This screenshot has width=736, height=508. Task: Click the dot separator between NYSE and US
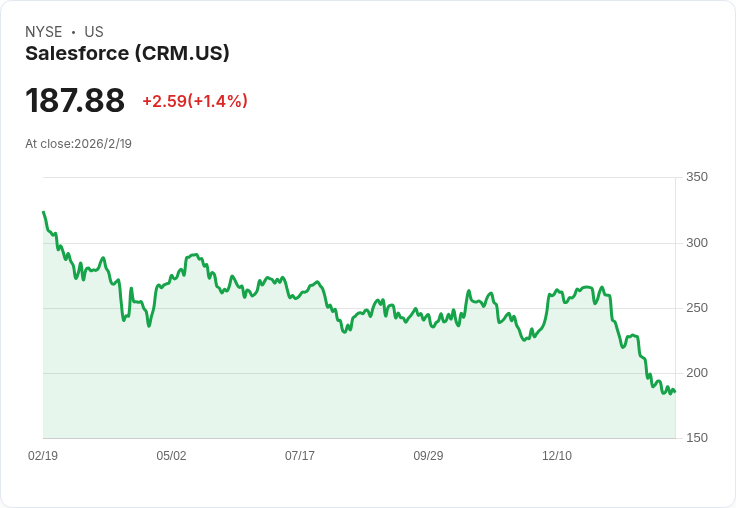pyautogui.click(x=73, y=32)
